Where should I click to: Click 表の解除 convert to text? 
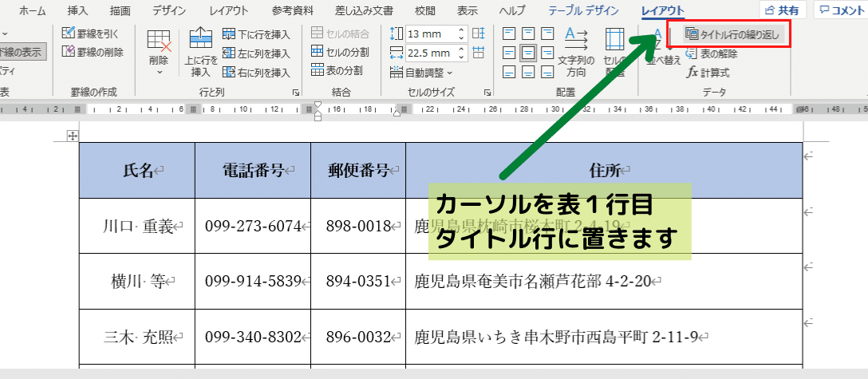[x=711, y=53]
